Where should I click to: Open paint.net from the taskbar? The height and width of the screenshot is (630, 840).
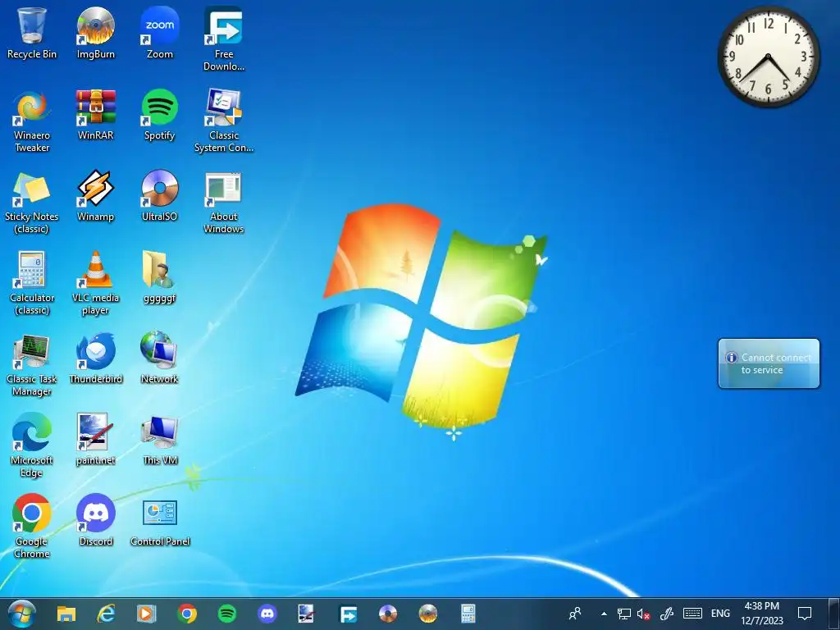(308, 614)
